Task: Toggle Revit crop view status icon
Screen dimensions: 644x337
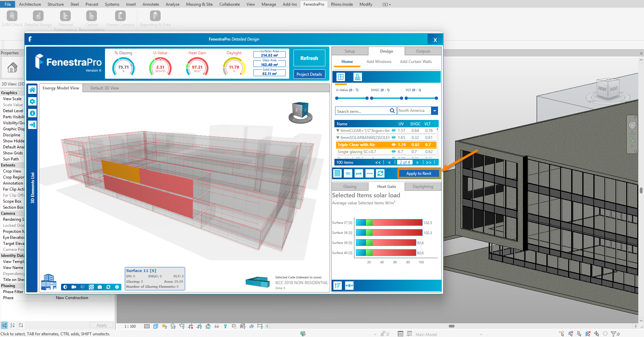Action: [191, 326]
